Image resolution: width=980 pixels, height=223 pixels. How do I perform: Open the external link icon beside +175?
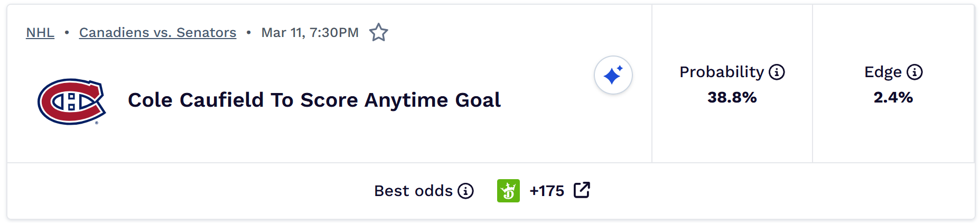582,190
